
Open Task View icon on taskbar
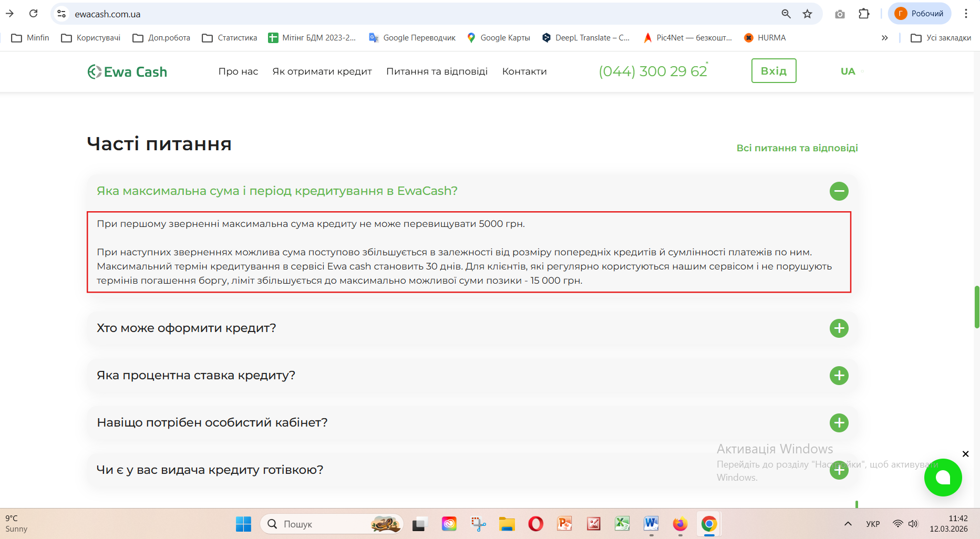(x=419, y=524)
